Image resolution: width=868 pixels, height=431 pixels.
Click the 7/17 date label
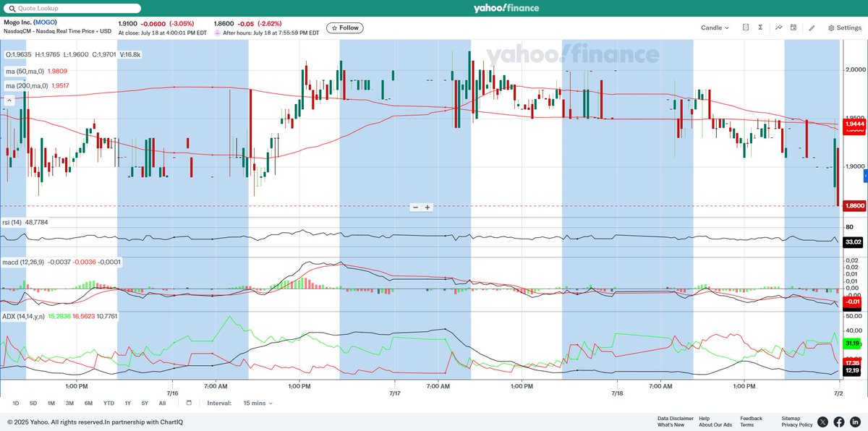tap(395, 393)
